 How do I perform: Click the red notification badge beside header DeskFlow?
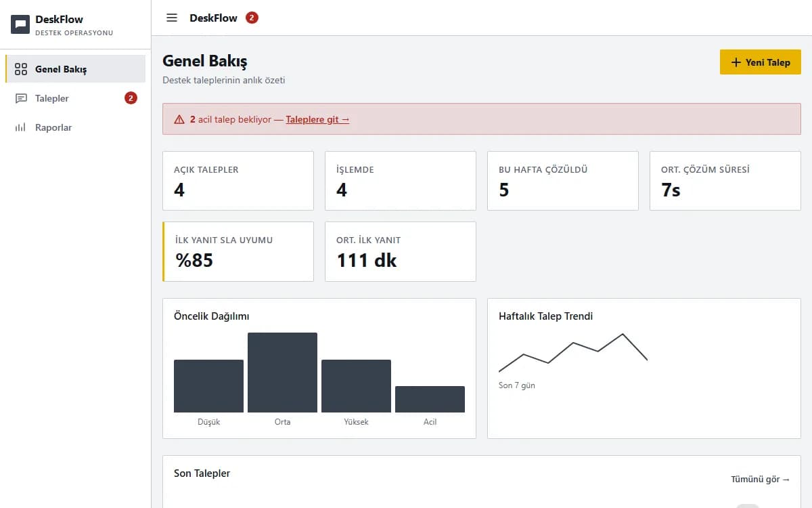[x=252, y=18]
